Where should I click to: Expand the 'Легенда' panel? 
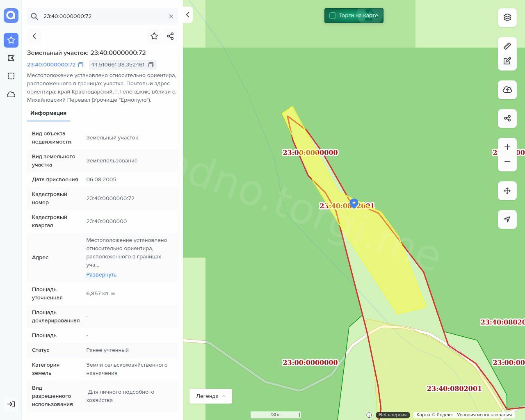(210, 396)
